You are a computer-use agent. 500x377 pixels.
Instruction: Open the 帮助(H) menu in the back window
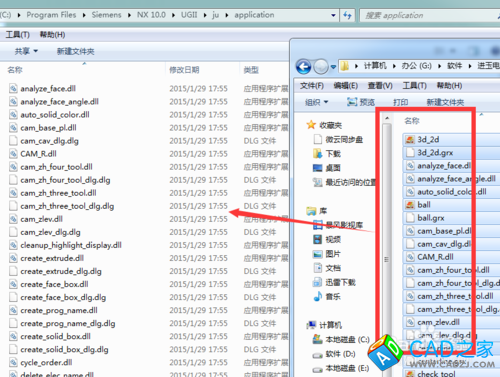click(52, 35)
